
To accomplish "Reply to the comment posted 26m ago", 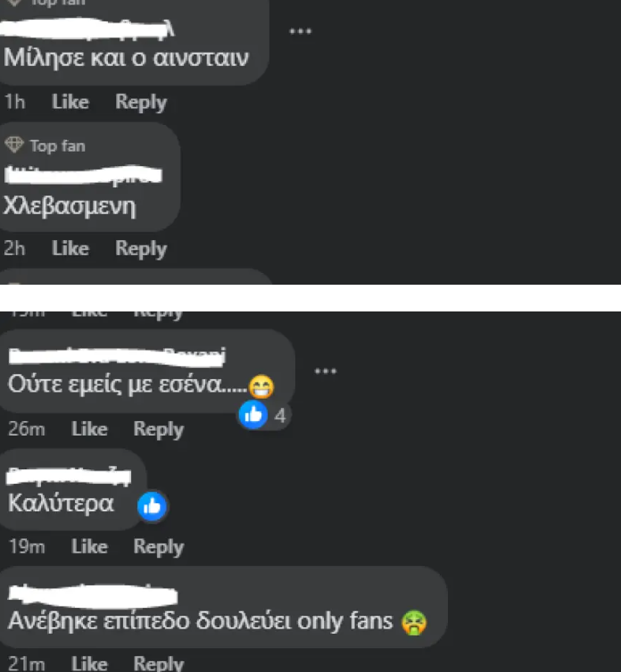I will click(159, 430).
